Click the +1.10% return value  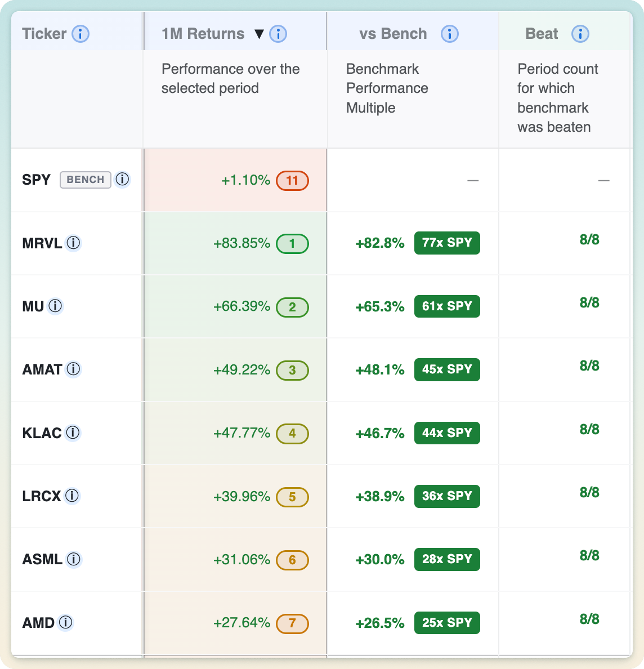point(245,180)
